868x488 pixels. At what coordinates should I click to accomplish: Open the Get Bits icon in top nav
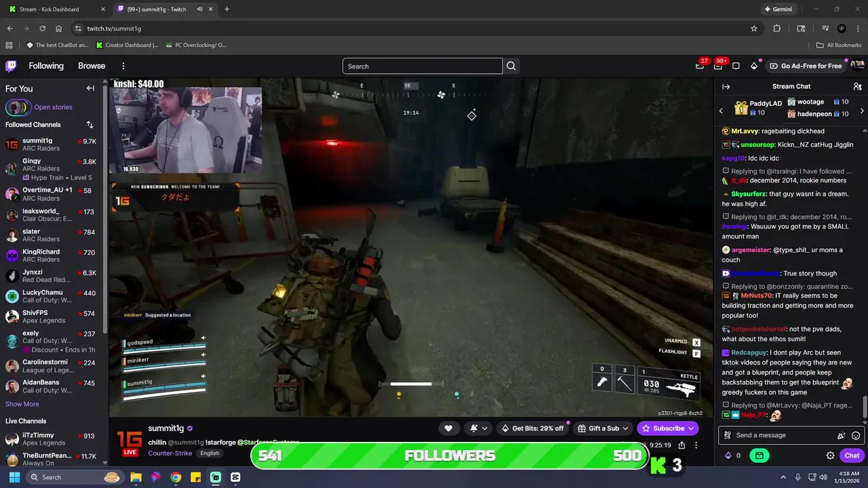(x=754, y=66)
